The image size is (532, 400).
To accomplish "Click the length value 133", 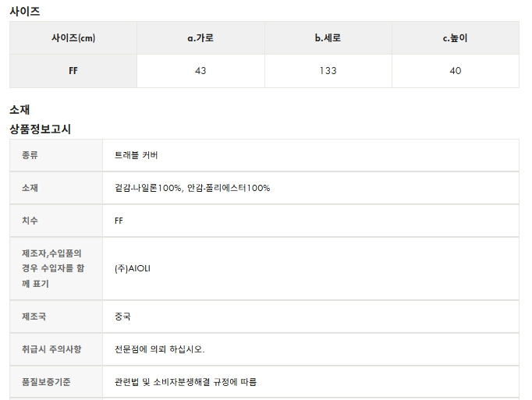I will [328, 71].
